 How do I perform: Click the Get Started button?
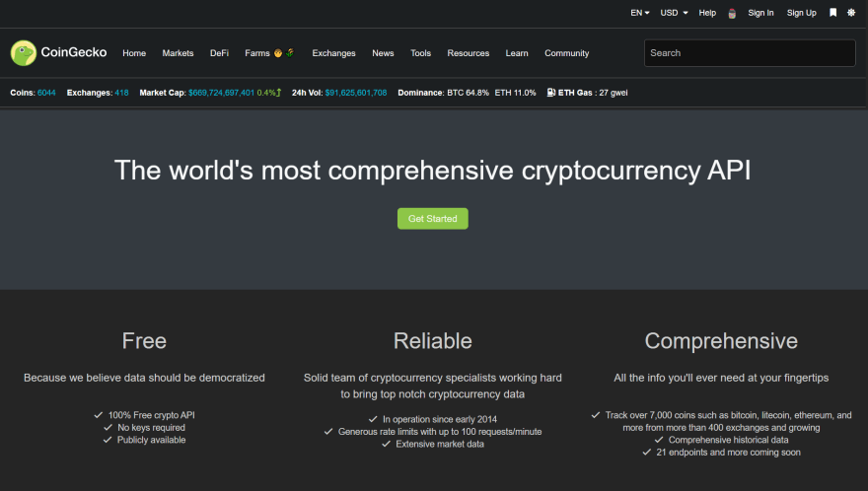click(x=432, y=219)
